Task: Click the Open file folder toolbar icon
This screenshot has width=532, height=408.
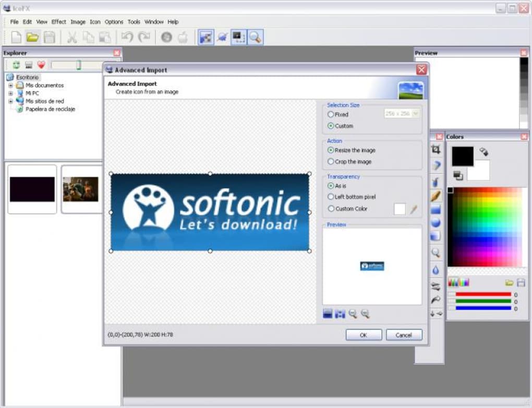Action: tap(33, 37)
